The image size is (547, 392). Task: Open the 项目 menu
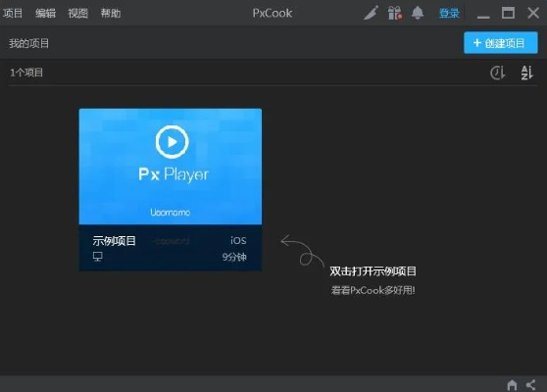click(x=13, y=14)
